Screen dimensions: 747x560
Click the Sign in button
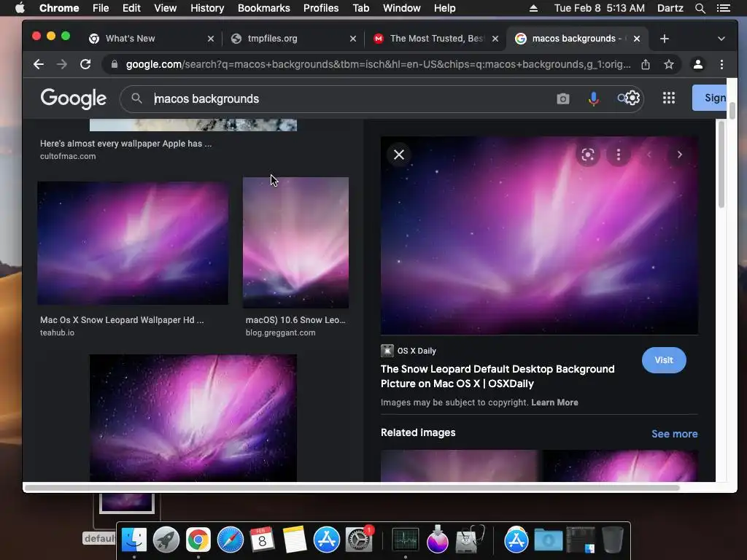[x=710, y=98]
